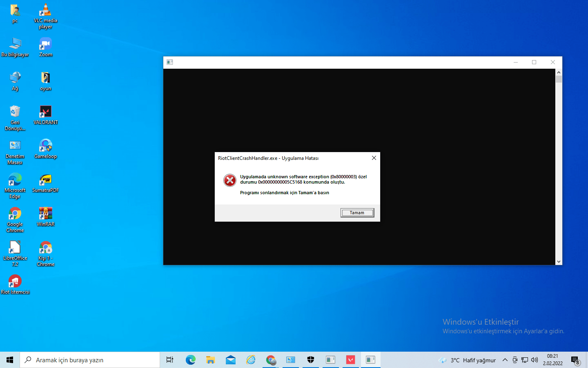Click the taskbar search box
Viewport: 588px width, 368px height.
[x=90, y=360]
